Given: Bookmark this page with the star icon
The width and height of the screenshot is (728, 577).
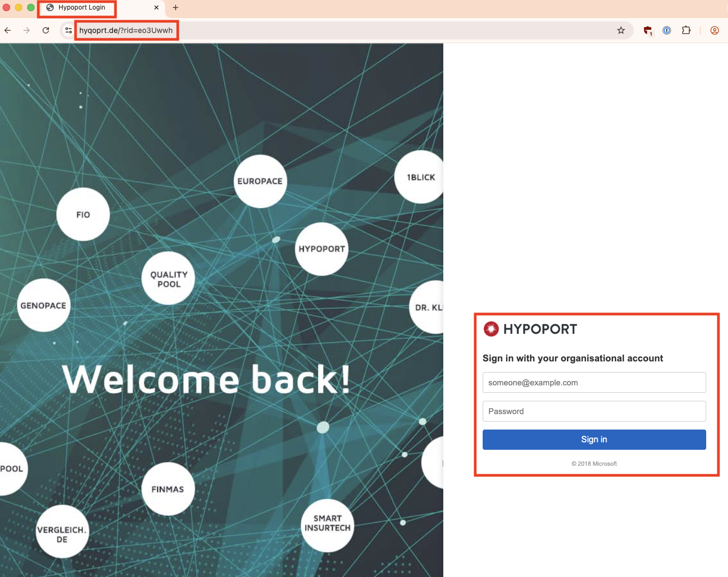Looking at the screenshot, I should point(621,30).
